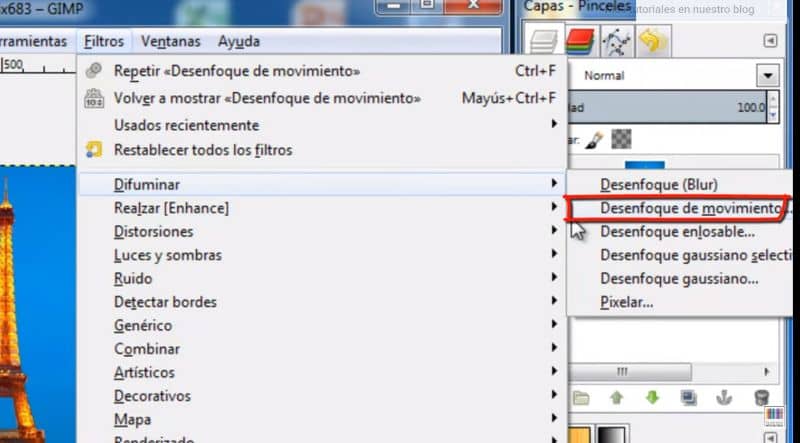Image resolution: width=800 pixels, height=443 pixels.
Task: Click the reshow filter icon beside Volver a mostrar
Action: (x=94, y=98)
